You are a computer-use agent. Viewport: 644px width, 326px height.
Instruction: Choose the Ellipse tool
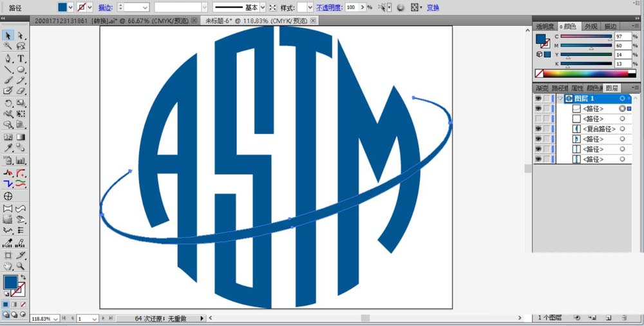coord(21,70)
